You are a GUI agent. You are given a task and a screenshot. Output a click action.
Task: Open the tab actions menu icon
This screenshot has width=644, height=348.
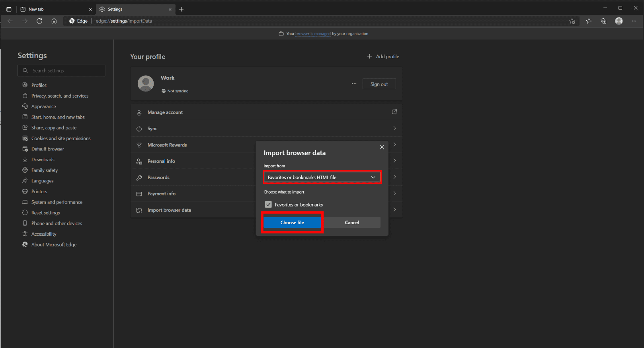click(9, 9)
